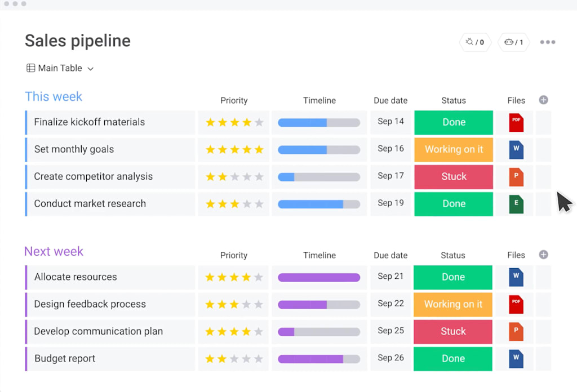Click the Sales pipeline board title
This screenshot has width=577, height=392.
78,41
